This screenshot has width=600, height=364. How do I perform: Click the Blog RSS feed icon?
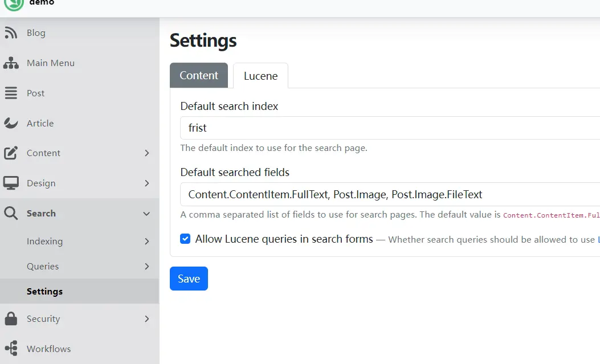click(x=11, y=33)
